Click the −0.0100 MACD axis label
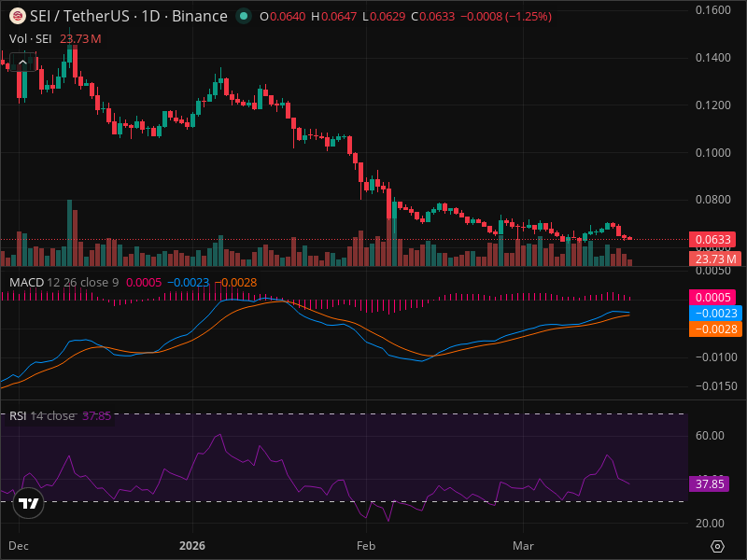Image resolution: width=747 pixels, height=560 pixels. coord(715,357)
